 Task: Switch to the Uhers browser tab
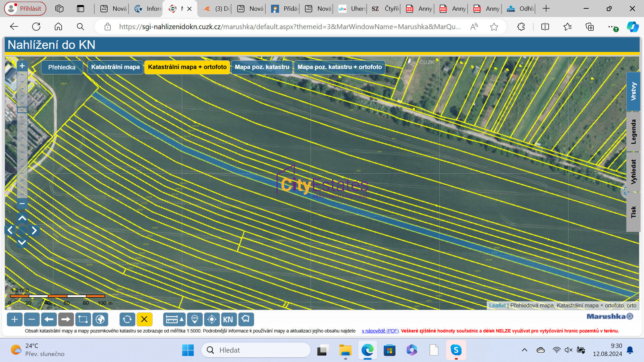(352, 9)
